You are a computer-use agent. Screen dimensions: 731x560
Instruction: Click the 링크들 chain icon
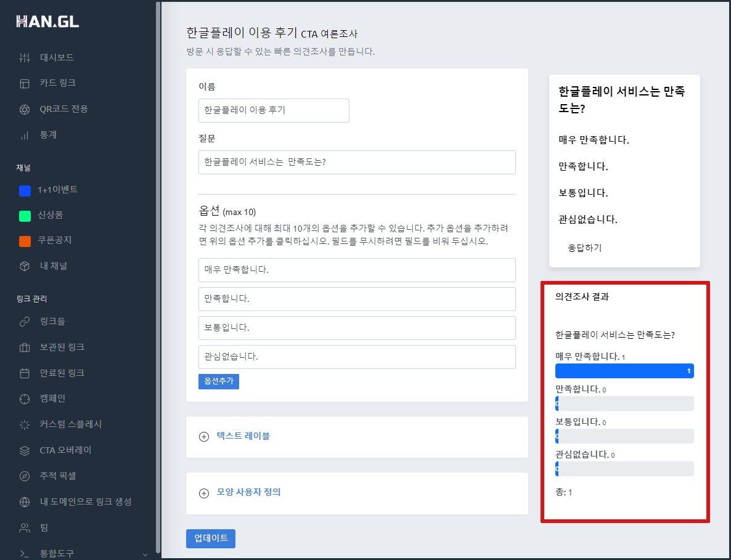click(25, 322)
